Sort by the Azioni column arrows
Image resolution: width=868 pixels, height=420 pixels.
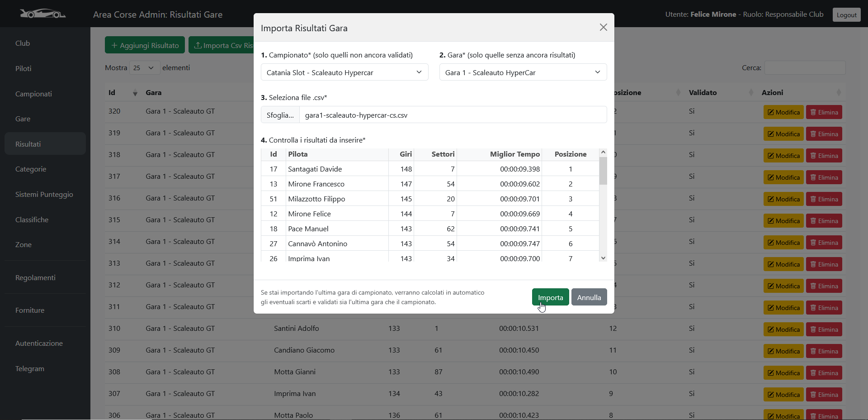pyautogui.click(x=839, y=93)
